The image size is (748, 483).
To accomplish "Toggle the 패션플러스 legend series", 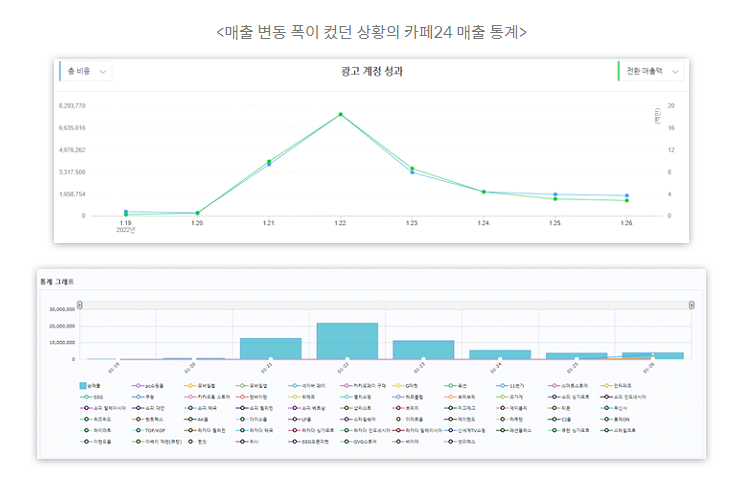I will coord(514,430).
